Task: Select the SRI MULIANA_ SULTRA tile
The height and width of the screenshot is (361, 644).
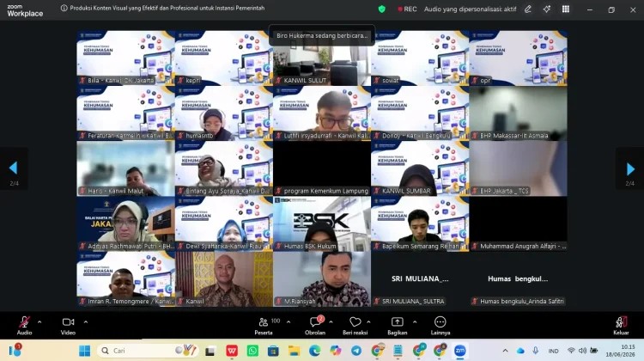Action: [420, 279]
